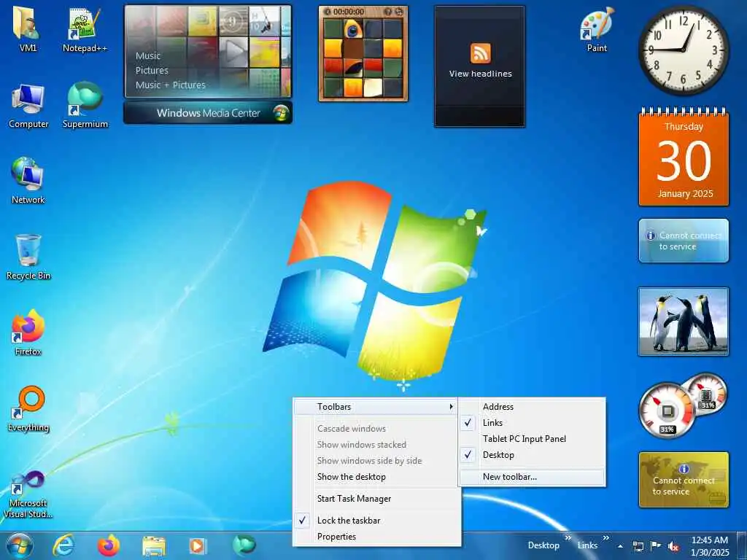The height and width of the screenshot is (560, 747).
Task: Click the taskbar clock and date
Action: pyautogui.click(x=710, y=546)
